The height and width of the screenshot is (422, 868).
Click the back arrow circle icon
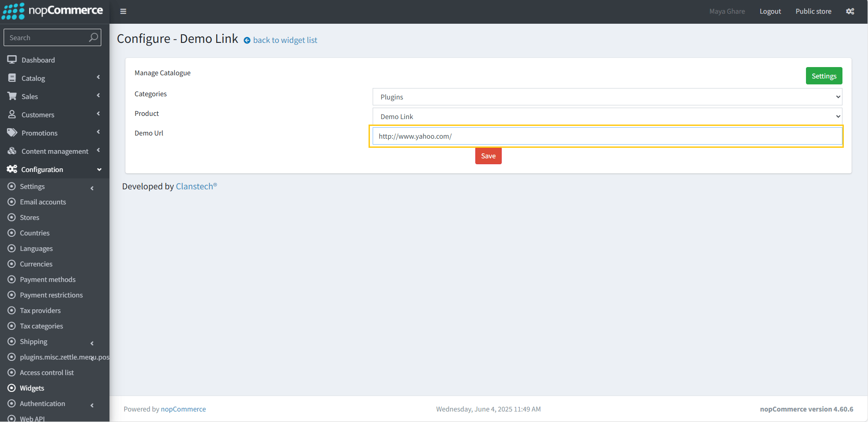pyautogui.click(x=247, y=41)
